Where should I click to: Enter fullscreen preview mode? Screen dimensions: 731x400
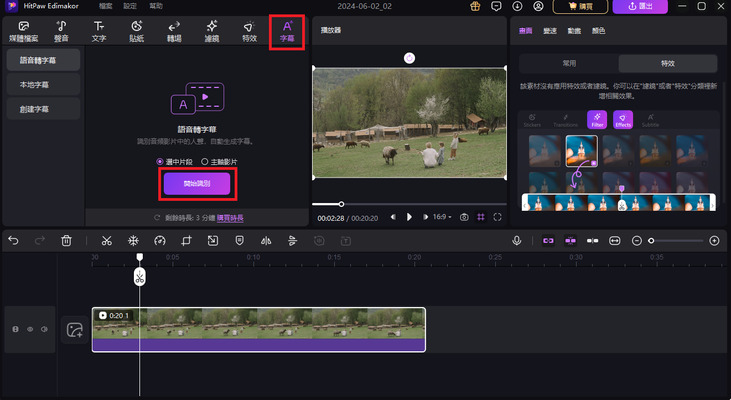tap(497, 217)
